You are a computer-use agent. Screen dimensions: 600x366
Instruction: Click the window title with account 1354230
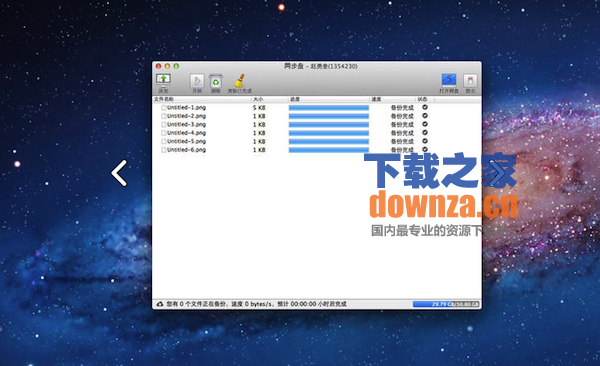[x=321, y=66]
